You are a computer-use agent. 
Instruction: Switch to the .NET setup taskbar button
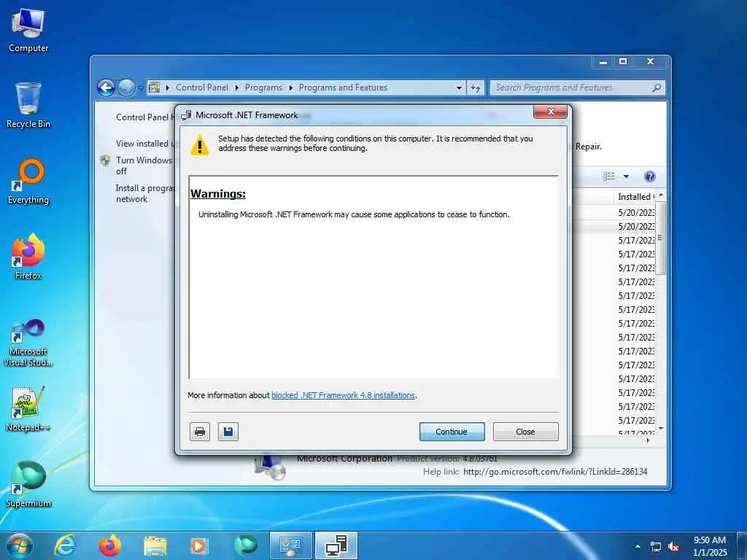[336, 545]
